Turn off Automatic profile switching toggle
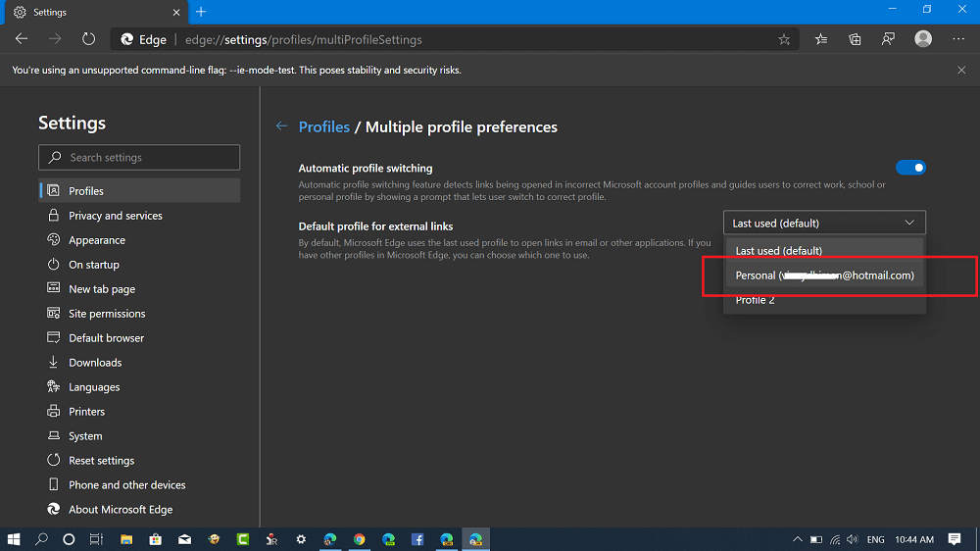 (910, 168)
